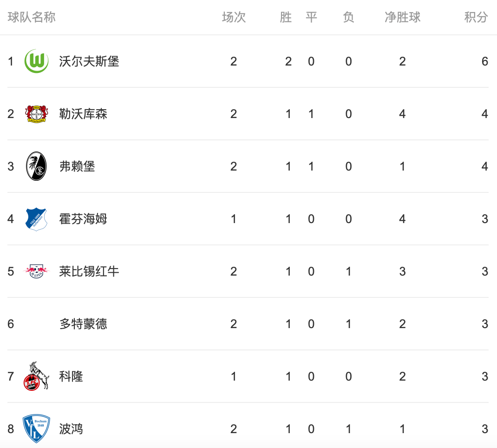Viewport: 497px width, 448px height.
Task: Select 莱比锡红牛 in the standings
Action: (89, 271)
